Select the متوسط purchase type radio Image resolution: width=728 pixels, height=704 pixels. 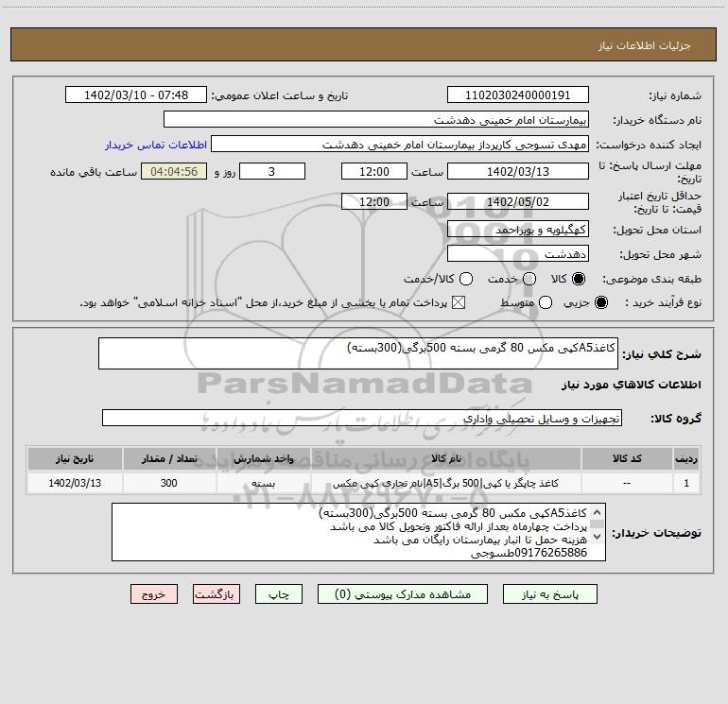[546, 302]
